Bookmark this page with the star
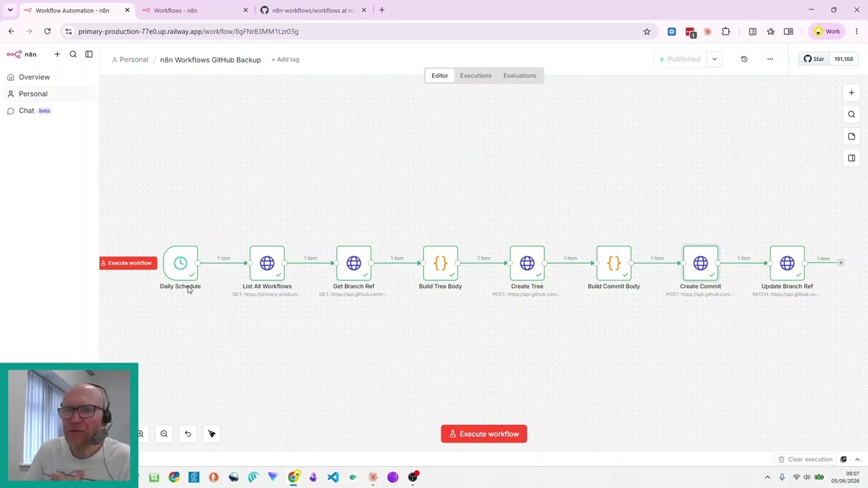The height and width of the screenshot is (488, 868). [x=647, y=31]
